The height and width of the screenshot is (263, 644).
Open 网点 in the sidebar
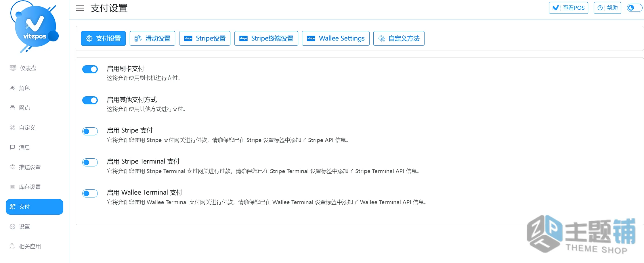pyautogui.click(x=35, y=108)
